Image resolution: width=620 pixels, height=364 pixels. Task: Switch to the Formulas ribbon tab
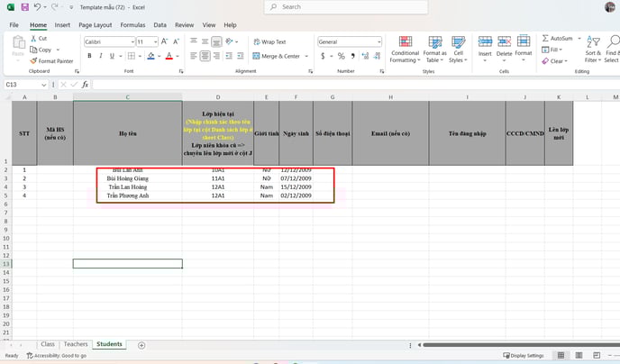(x=132, y=25)
